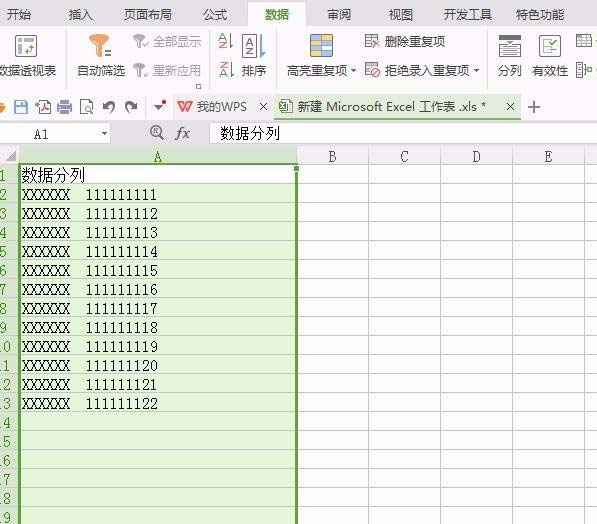Open the filter group dialog launcher

[198, 86]
